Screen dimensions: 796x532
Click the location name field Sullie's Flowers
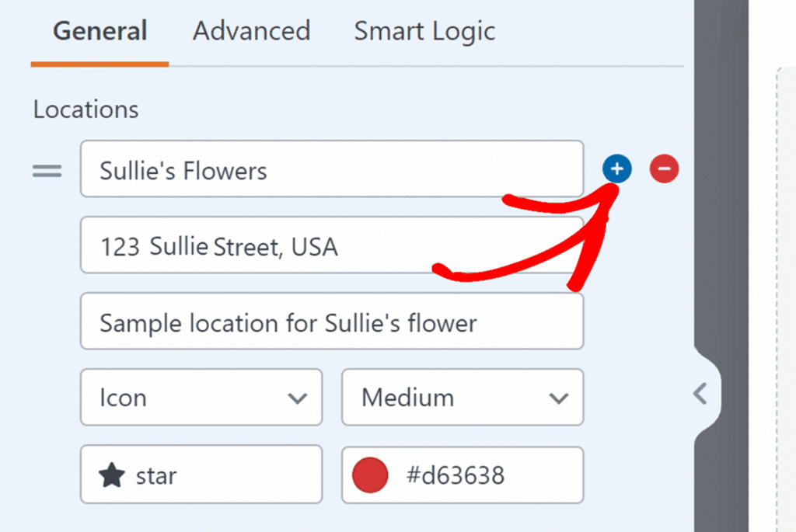click(x=332, y=170)
